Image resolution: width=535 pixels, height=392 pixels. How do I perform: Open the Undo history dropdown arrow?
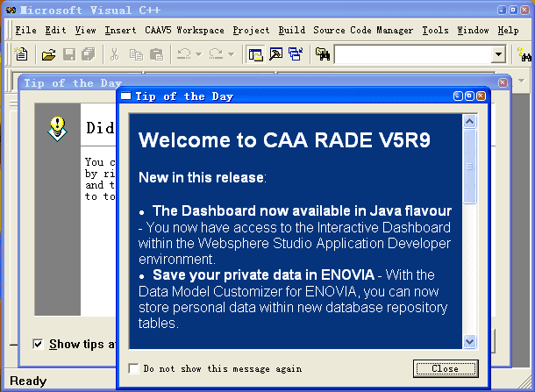tap(199, 54)
